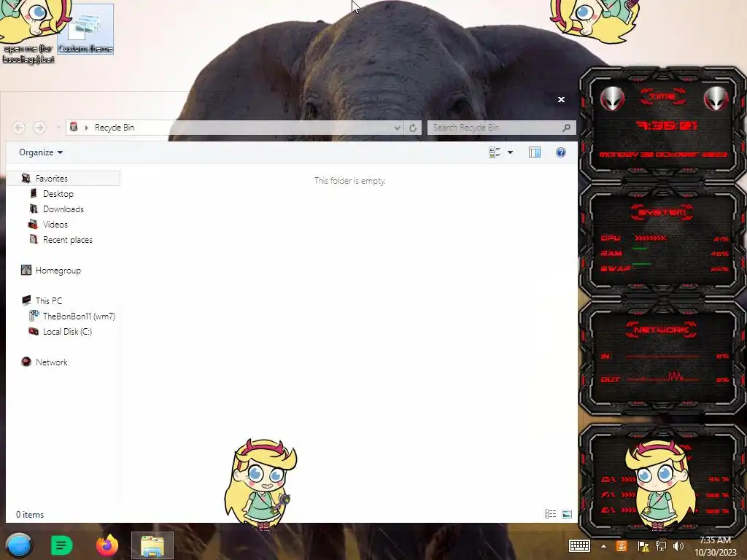Open the recent locations dropdown arrow
Image resolution: width=747 pixels, height=560 pixels.
pos(58,128)
